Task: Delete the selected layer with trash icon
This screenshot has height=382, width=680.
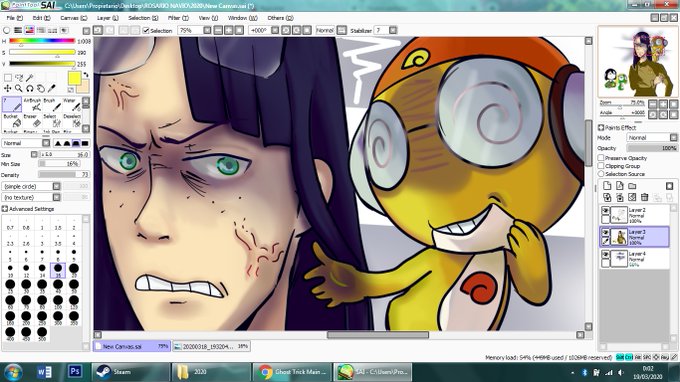Action: coord(644,198)
